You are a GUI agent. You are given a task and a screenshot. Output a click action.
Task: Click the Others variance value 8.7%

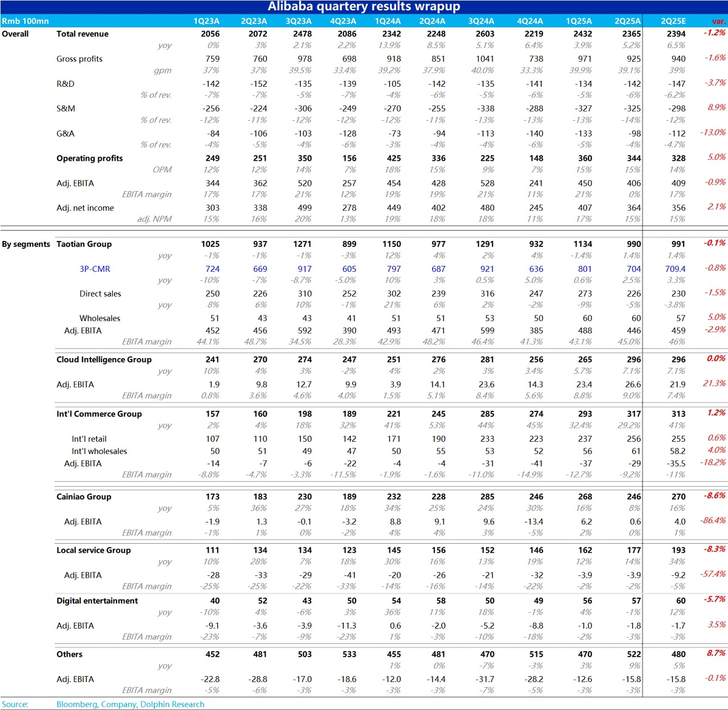pyautogui.click(x=716, y=653)
